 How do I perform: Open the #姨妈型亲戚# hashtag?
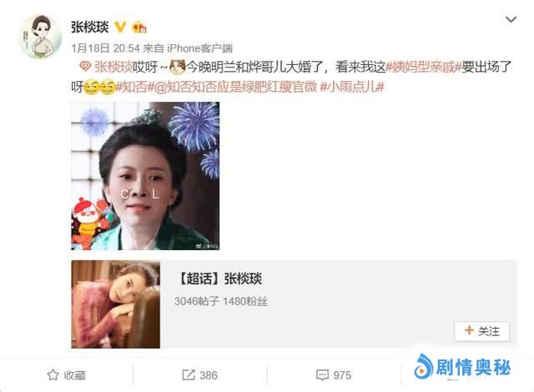423,67
